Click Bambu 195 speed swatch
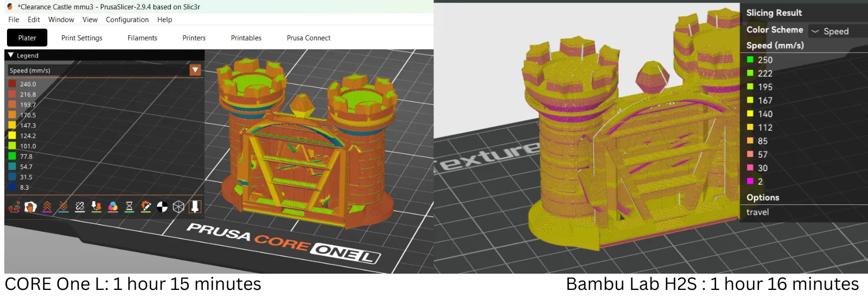 (750, 87)
